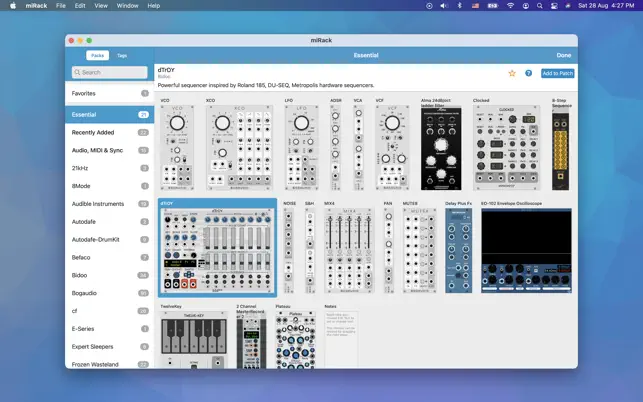Open the Frozen Wasteland pack
This screenshot has height=402, width=643.
coord(109,364)
